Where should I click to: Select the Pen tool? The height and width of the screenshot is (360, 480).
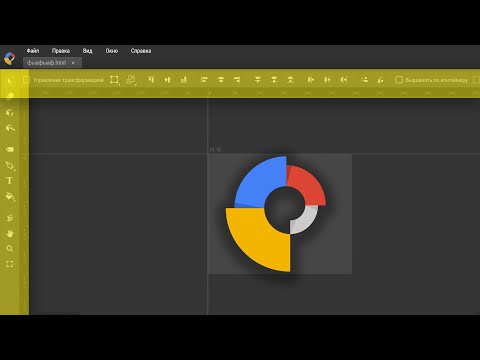[x=10, y=165]
